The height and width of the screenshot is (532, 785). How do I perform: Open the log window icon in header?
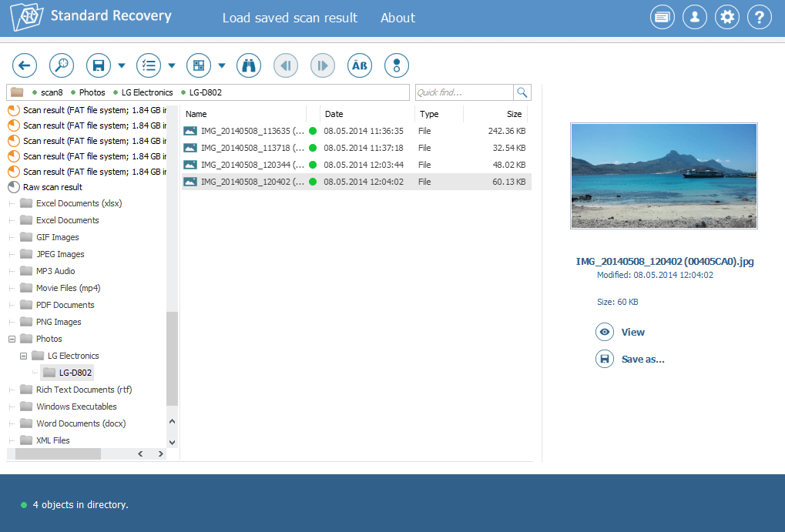[x=663, y=18]
